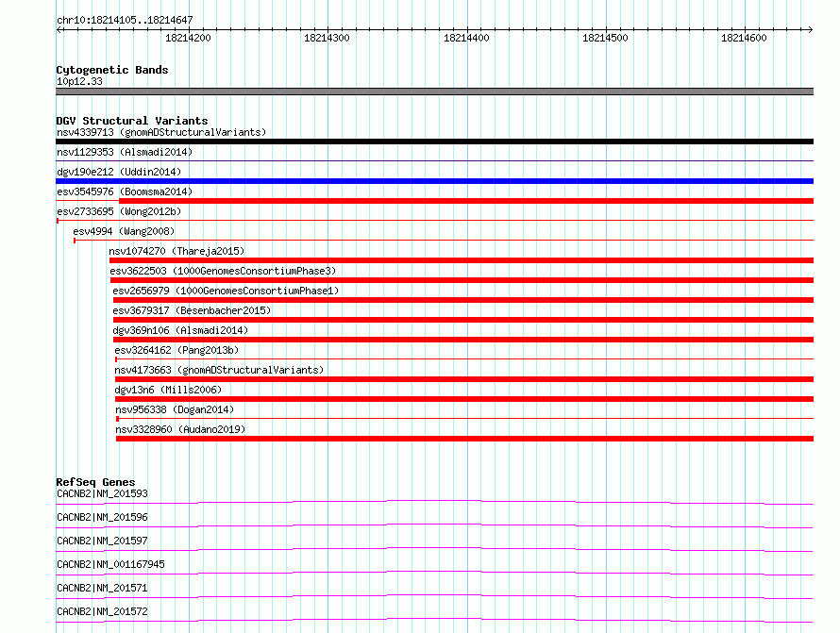Open transcript CACNB2|NM_201571
The width and height of the screenshot is (840, 633).
(102, 588)
